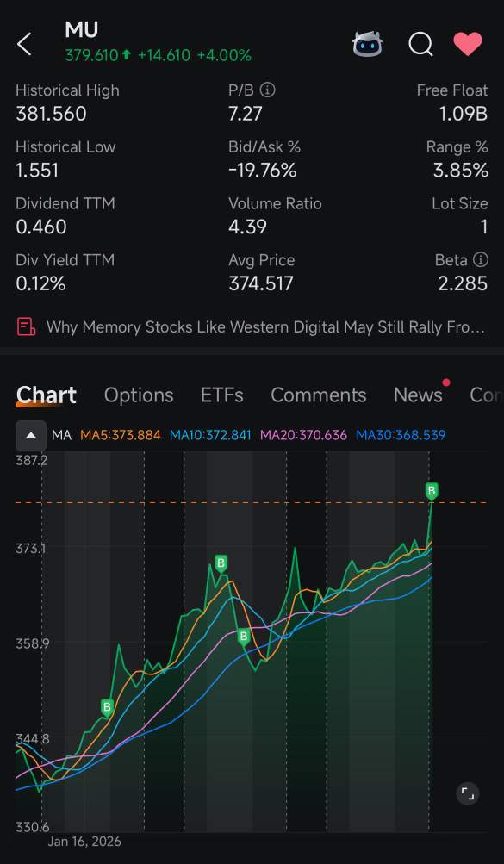Open the robot AI assistant icon
The width and height of the screenshot is (504, 864).
point(367,44)
